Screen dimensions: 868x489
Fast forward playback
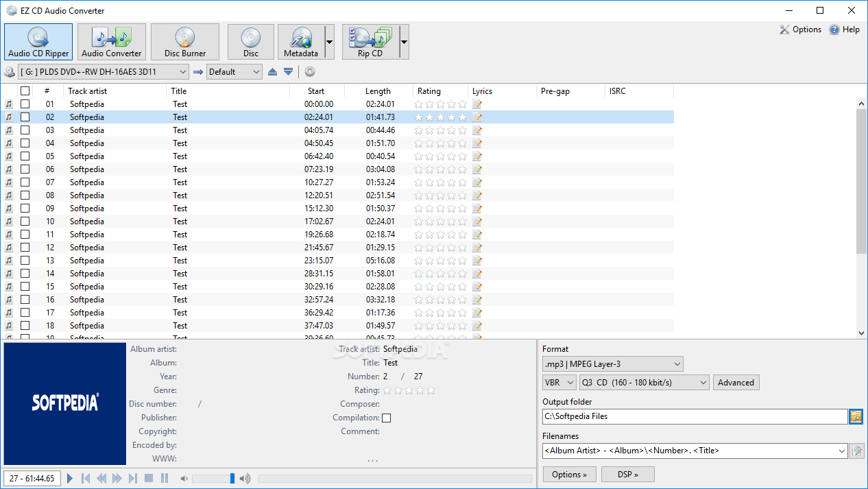coord(117,478)
